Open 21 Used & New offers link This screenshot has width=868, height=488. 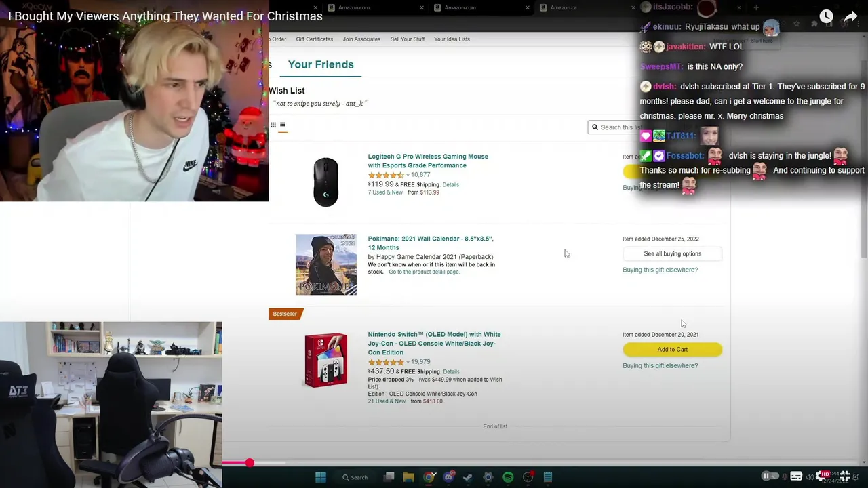click(x=387, y=401)
